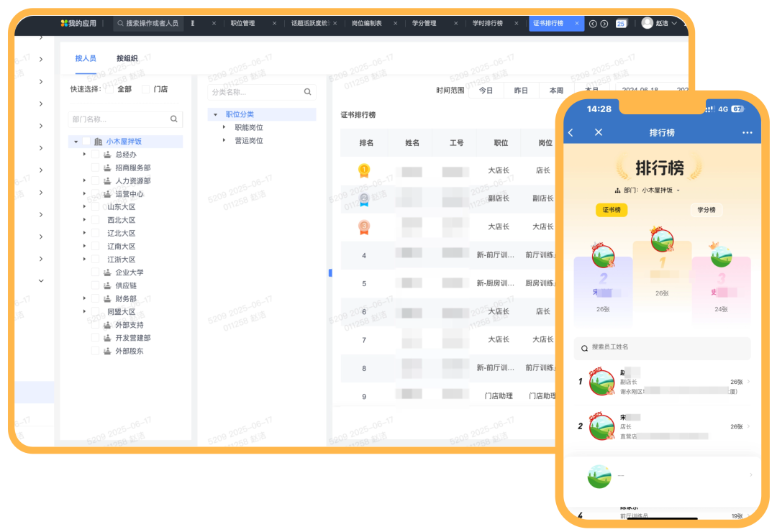The width and height of the screenshot is (777, 532).
Task: Open the 学分管理 tab in top bar
Action: tap(424, 24)
